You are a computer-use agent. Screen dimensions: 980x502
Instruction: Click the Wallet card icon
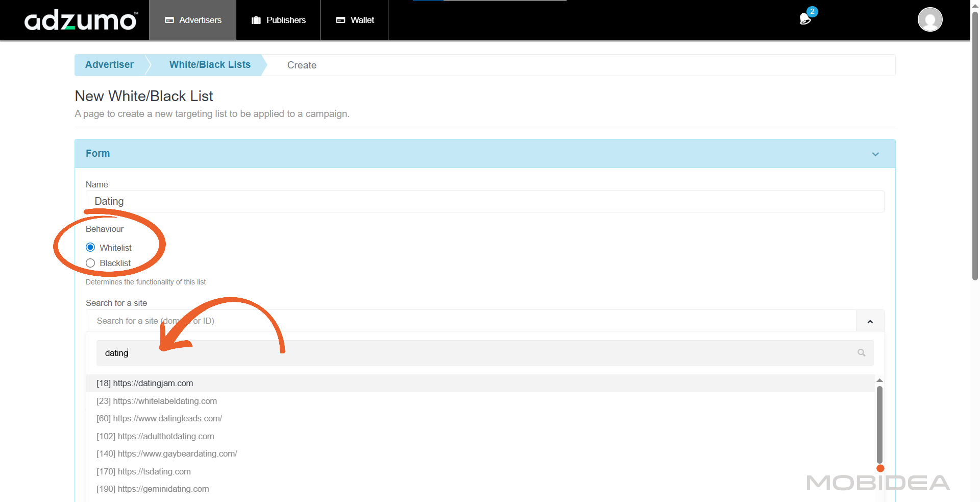click(340, 20)
